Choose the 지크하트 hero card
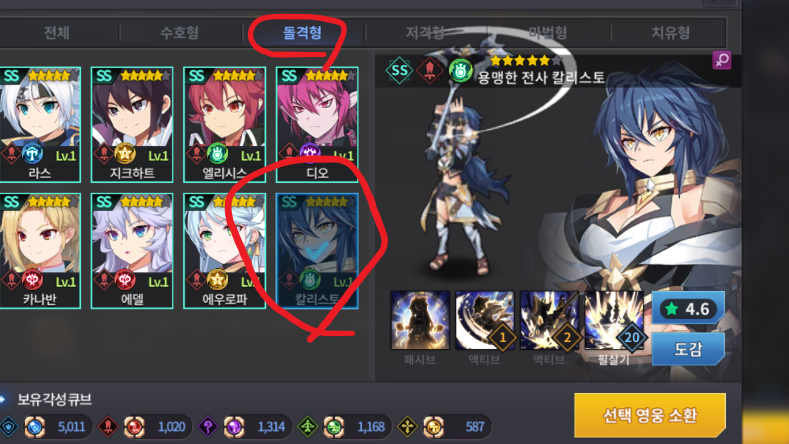789x444 pixels. (x=132, y=124)
